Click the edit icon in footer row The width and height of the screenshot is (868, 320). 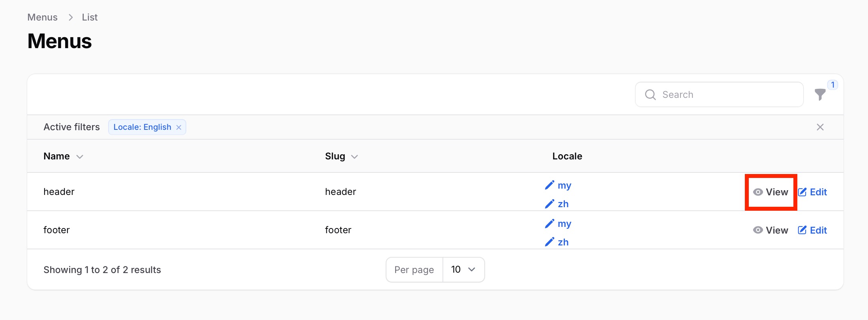802,230
